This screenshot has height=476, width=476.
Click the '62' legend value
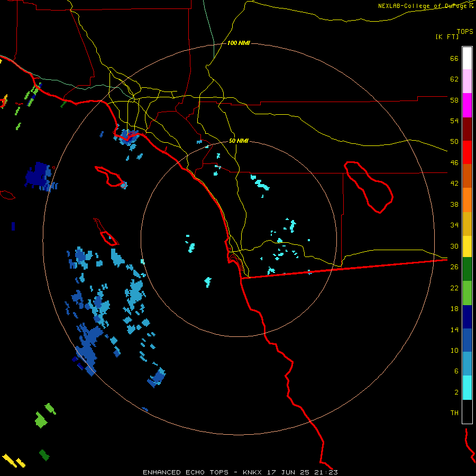coord(454,79)
